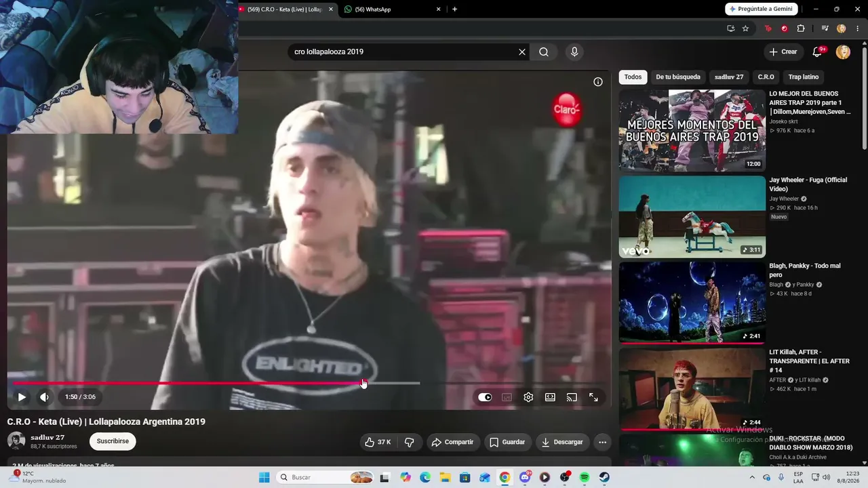Open Steam from the taskbar
Viewport: 868px width, 488px height.
604,477
